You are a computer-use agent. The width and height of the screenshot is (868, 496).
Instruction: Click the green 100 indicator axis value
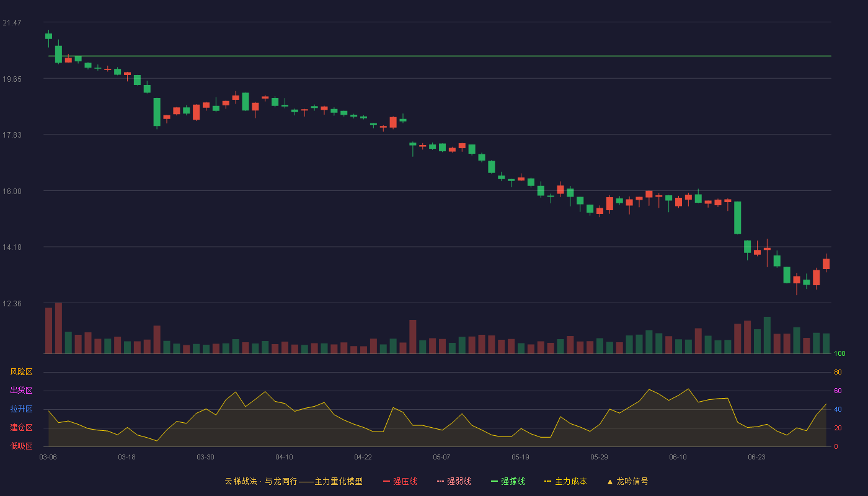(839, 354)
